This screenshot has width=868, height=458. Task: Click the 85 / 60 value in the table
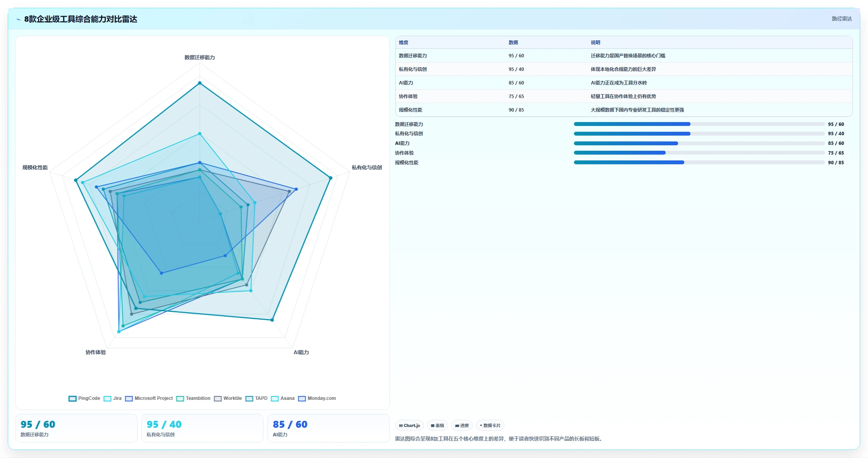(x=516, y=83)
